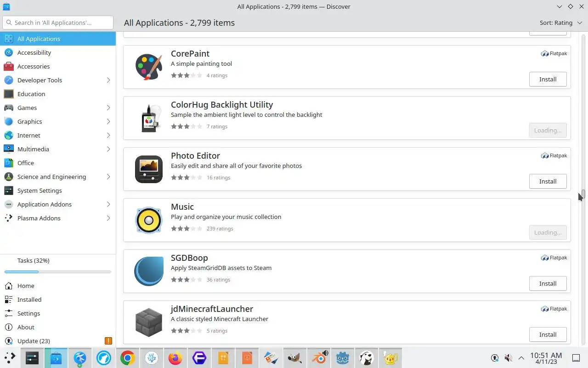This screenshot has width=588, height=368.
Task: Open the KDE application launcher
Action: click(10, 358)
